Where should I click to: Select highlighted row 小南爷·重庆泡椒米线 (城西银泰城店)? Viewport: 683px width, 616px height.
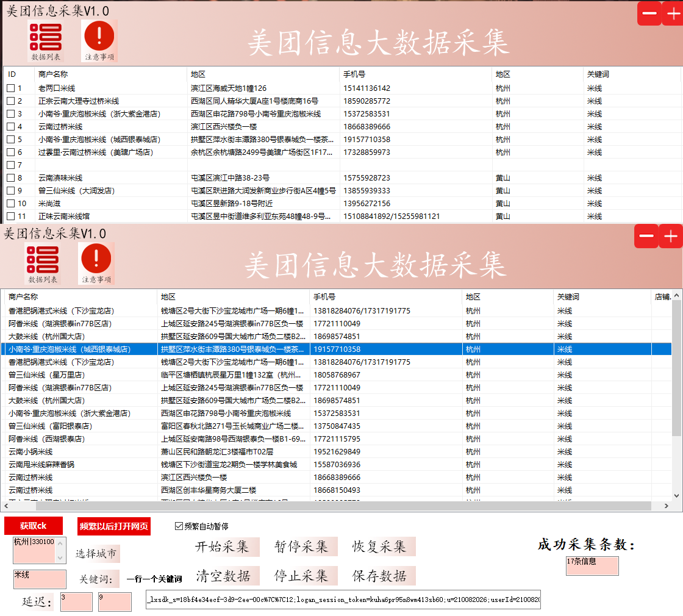tap(336, 349)
